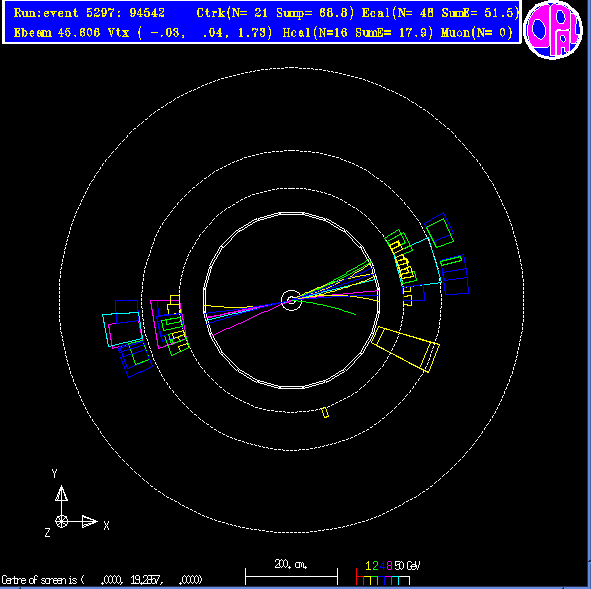Select the small central vertex circle
The height and width of the screenshot is (589, 591).
pos(291,300)
